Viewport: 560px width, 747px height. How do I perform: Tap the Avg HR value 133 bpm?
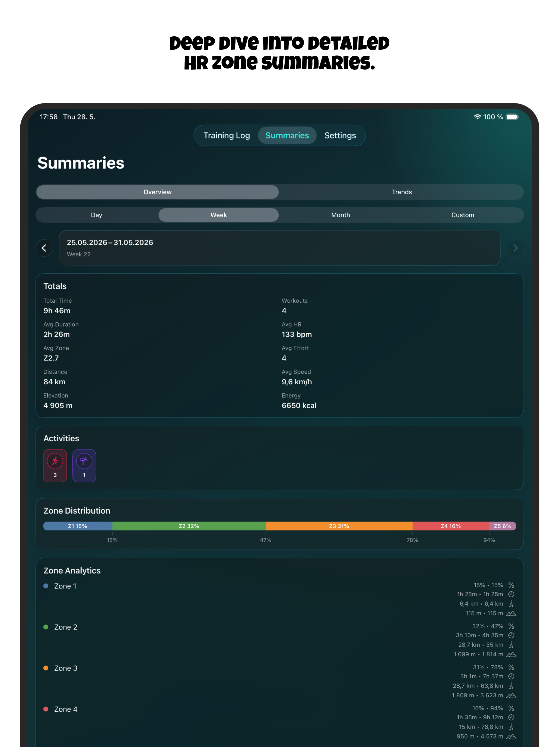tap(297, 334)
